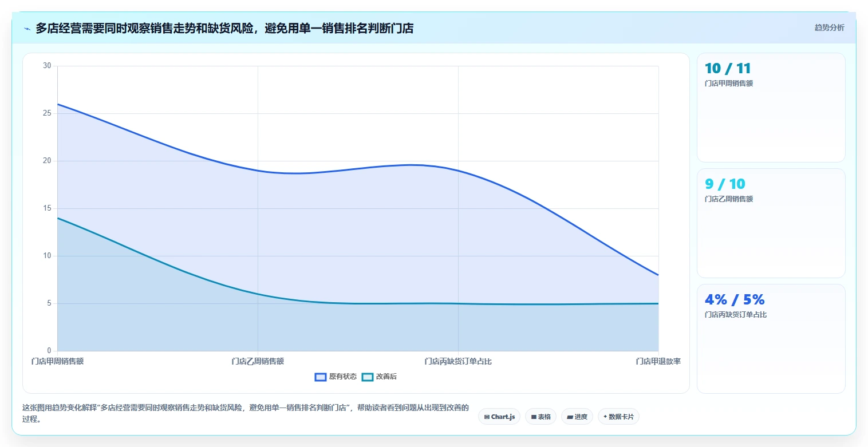Viewport: 868px width, 447px height.
Task: Toggle the 原有状态 legend swatch
Action: pos(321,377)
